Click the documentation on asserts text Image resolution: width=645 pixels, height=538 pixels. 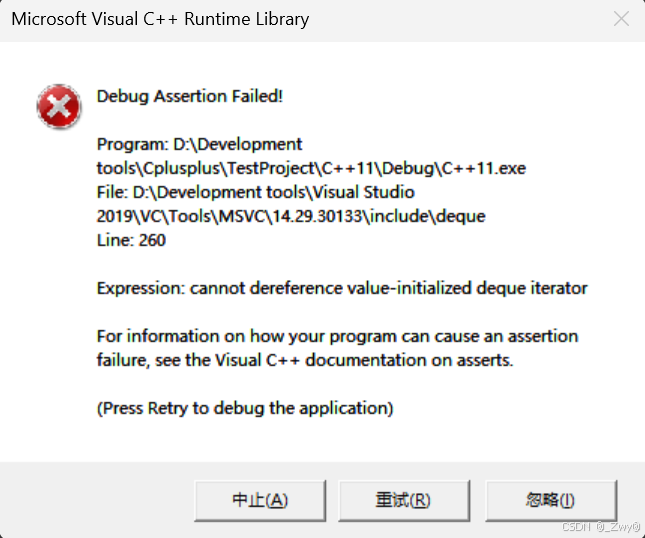pyautogui.click(x=409, y=360)
